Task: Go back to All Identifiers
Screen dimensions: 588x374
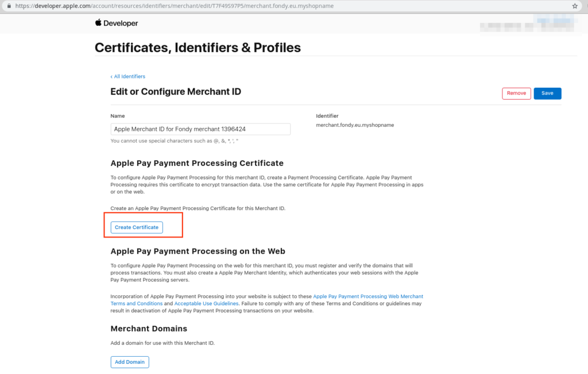Action: (128, 76)
